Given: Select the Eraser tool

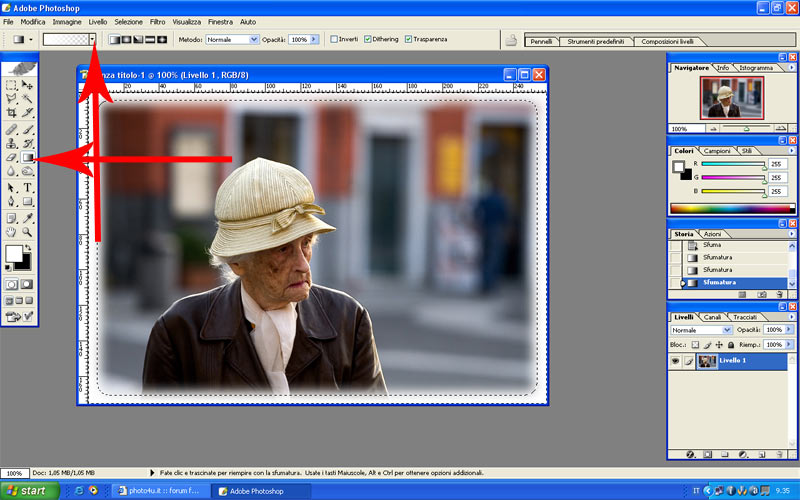Looking at the screenshot, I should 11,158.
